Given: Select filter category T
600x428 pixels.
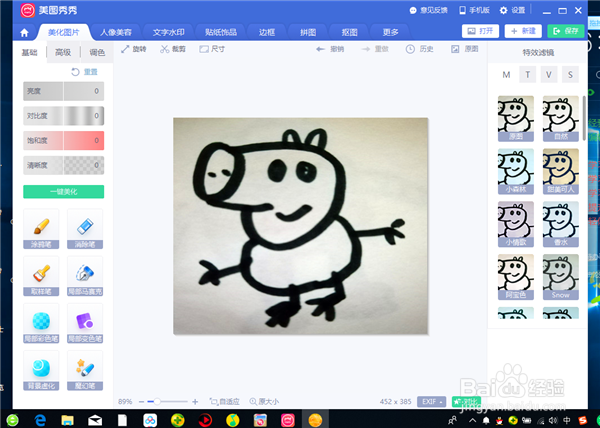Looking at the screenshot, I should coord(528,75).
